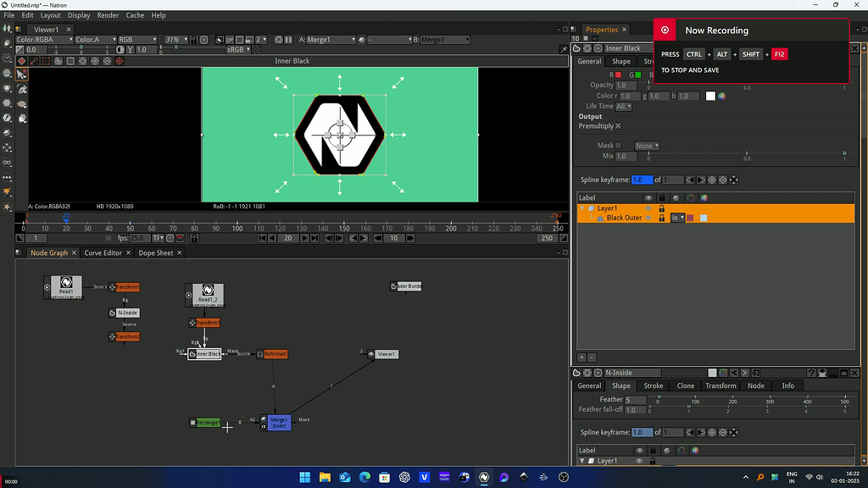Switch to the Curve Editor tab
868x488 pixels.
coord(103,252)
